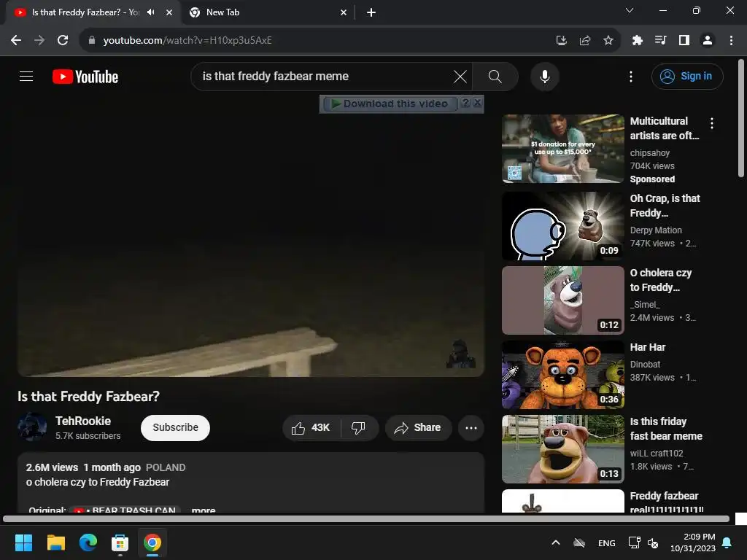Share this page from the address bar
This screenshot has height=560, width=747.
pos(584,41)
